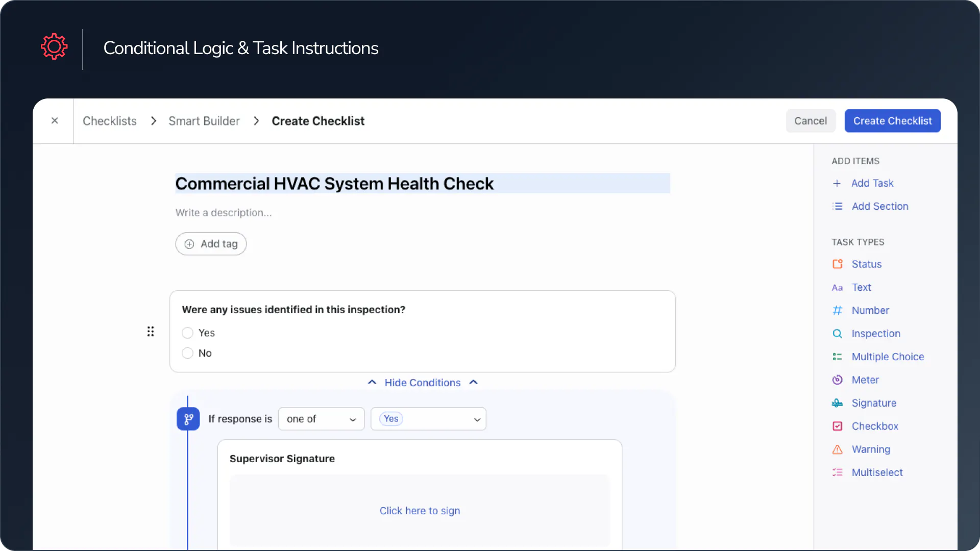Select the Yes radio button

pos(187,333)
